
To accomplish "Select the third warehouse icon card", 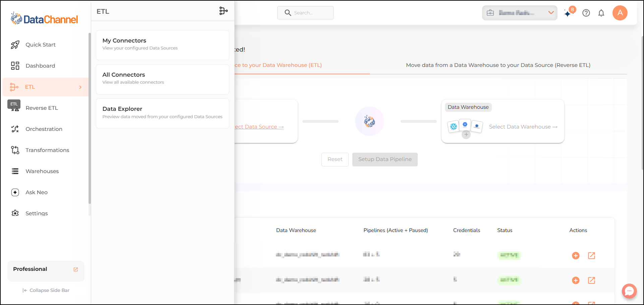I will tap(477, 127).
